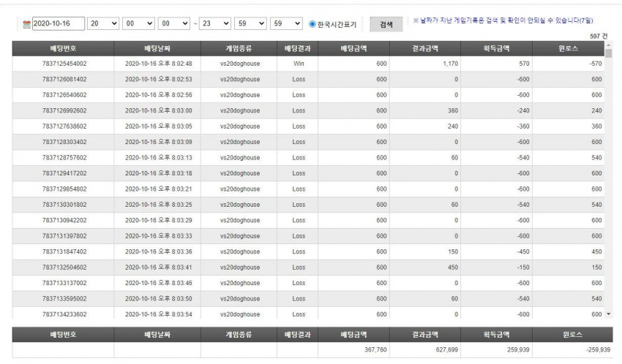Click 윈로스 column header in top table

(568, 48)
